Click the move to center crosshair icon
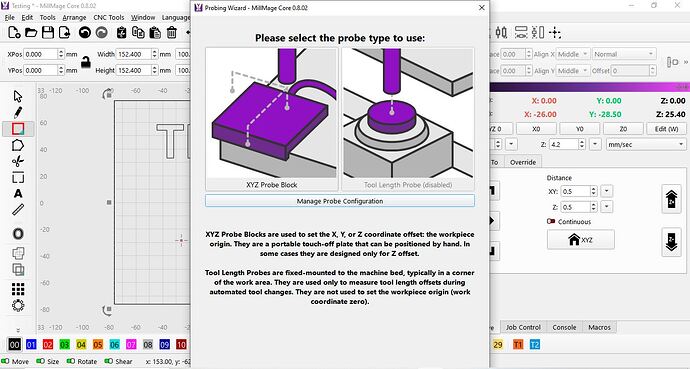 (x=554, y=33)
